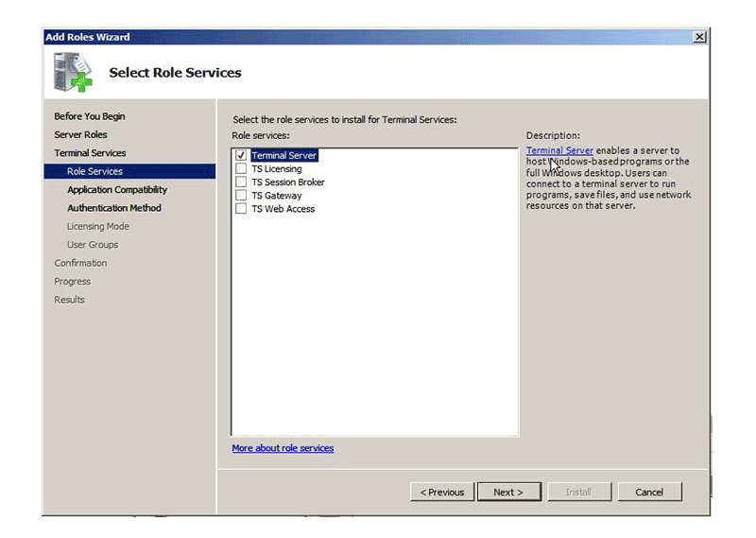Select the Role Services step
756x538 pixels.
(129, 171)
